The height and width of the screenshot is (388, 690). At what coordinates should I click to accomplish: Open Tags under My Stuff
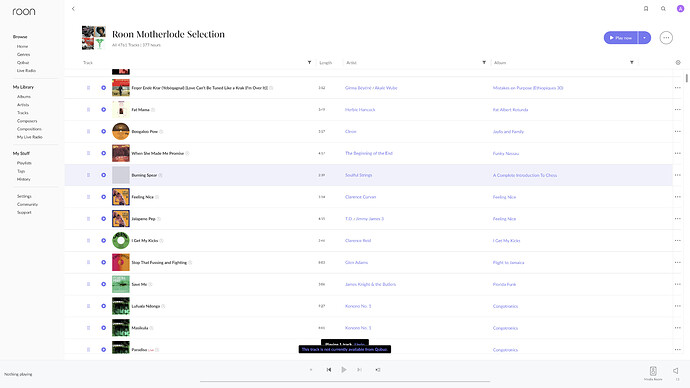(x=21, y=171)
